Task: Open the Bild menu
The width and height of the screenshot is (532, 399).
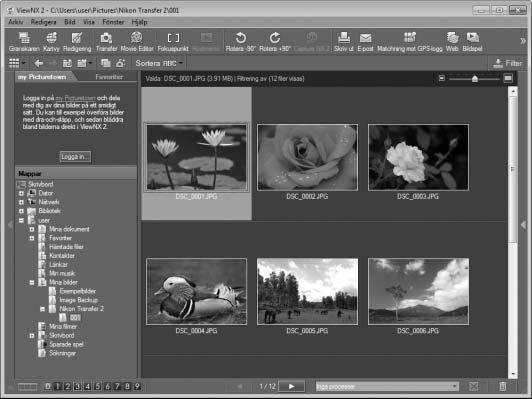Action: coord(70,22)
